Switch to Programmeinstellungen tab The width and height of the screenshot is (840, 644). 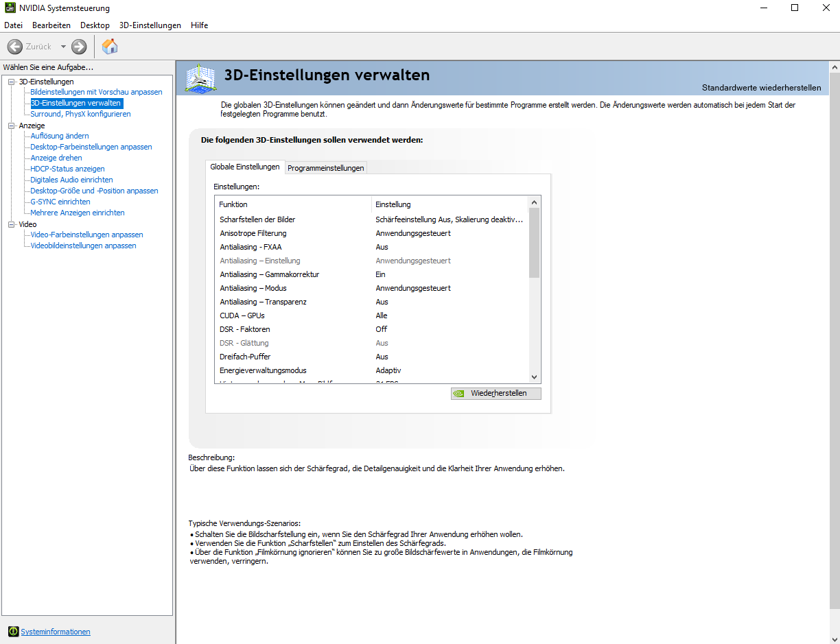(326, 168)
